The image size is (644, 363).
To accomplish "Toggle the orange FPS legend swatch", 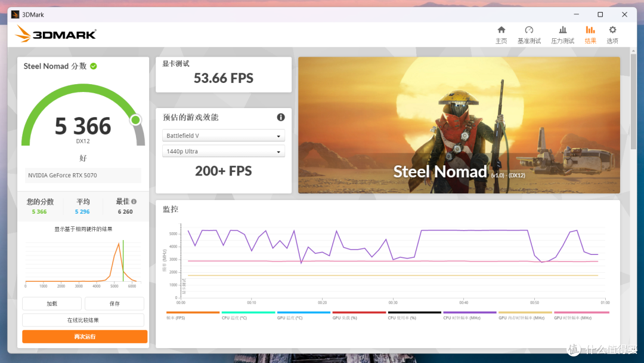I will point(193,312).
